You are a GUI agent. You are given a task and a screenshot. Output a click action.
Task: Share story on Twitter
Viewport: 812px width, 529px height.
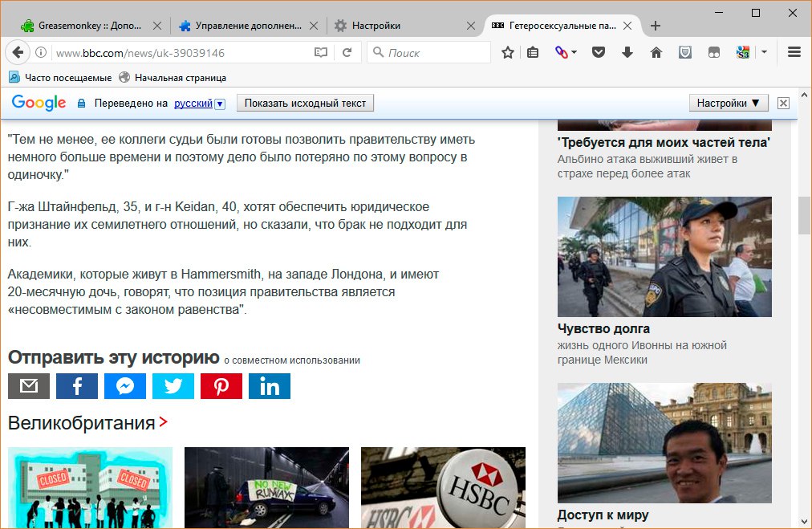pos(173,386)
